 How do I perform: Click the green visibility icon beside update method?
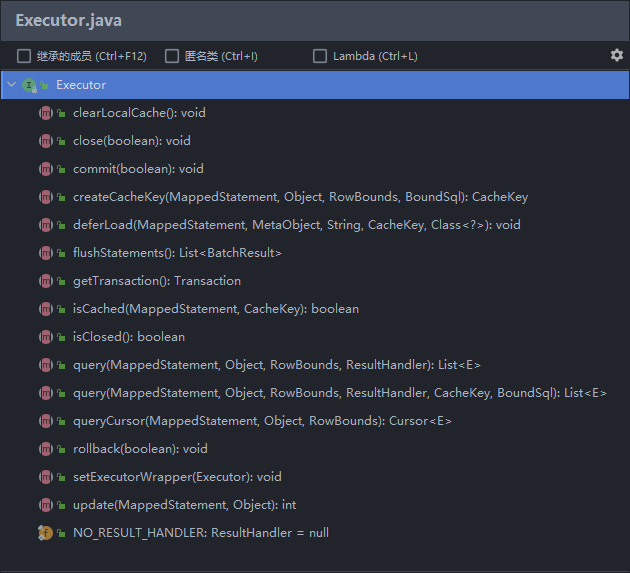[x=61, y=505]
